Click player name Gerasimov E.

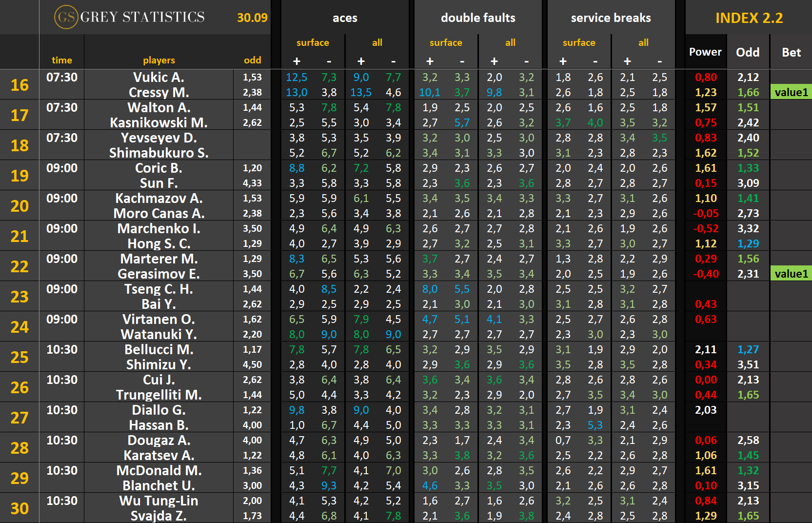tap(159, 274)
